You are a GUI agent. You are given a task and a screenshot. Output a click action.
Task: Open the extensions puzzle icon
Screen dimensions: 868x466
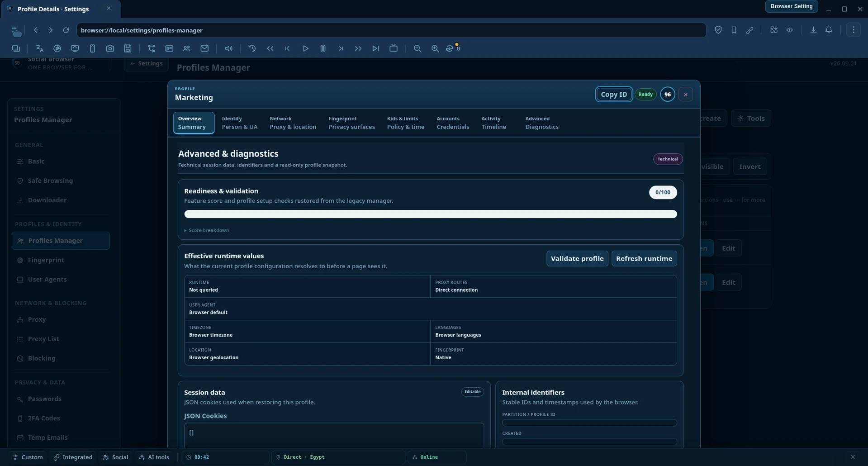(x=774, y=30)
